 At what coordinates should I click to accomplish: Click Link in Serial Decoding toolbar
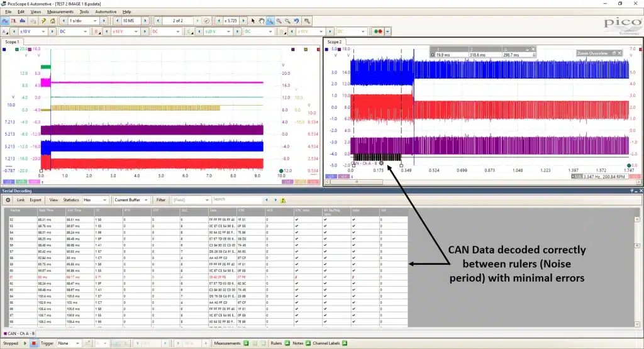pyautogui.click(x=21, y=200)
